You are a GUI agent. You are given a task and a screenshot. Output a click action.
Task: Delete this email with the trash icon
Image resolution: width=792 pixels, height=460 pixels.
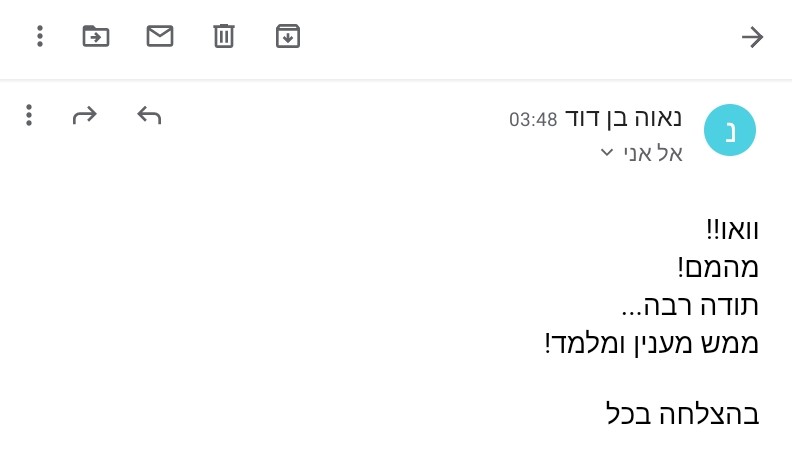224,36
